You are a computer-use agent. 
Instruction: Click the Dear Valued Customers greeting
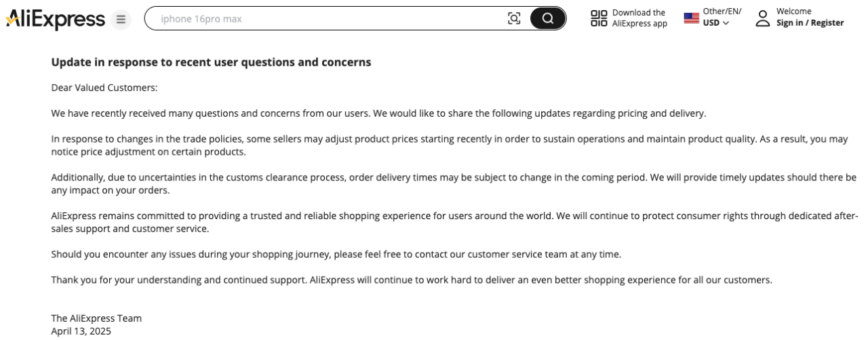click(104, 88)
